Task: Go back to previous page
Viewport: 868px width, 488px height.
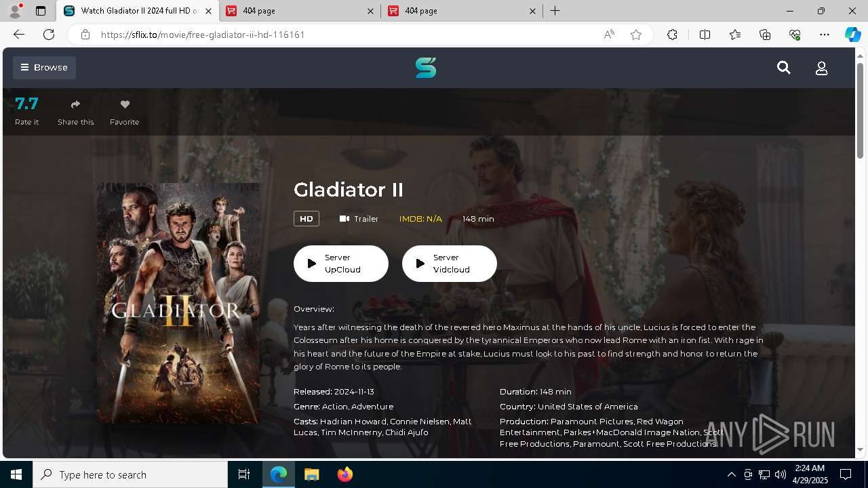Action: point(19,35)
